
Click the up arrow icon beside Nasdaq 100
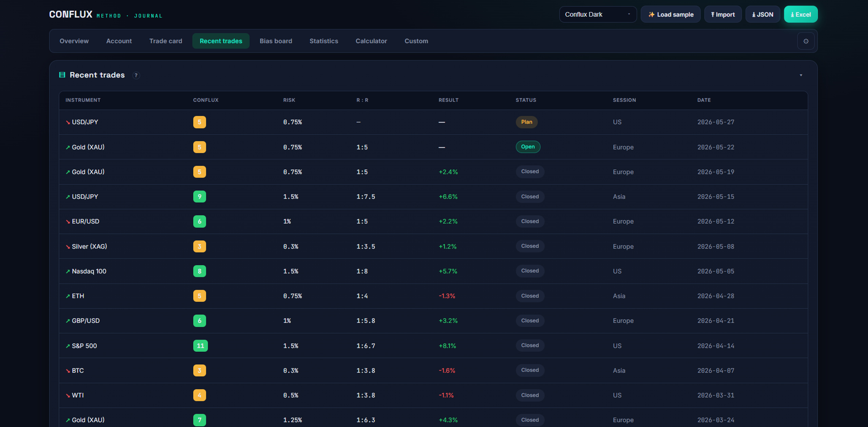pos(68,271)
